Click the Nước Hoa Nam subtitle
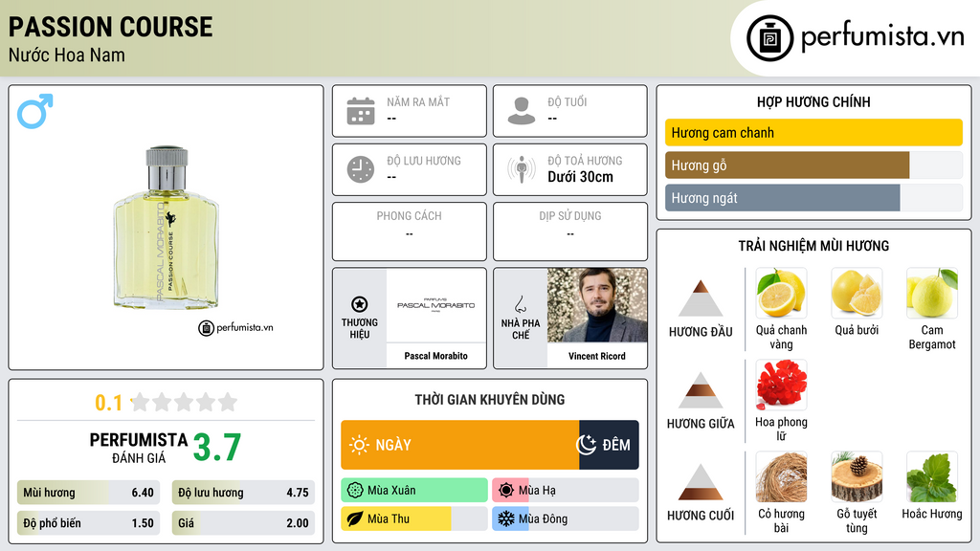The height and width of the screenshot is (551, 980). pos(67,55)
